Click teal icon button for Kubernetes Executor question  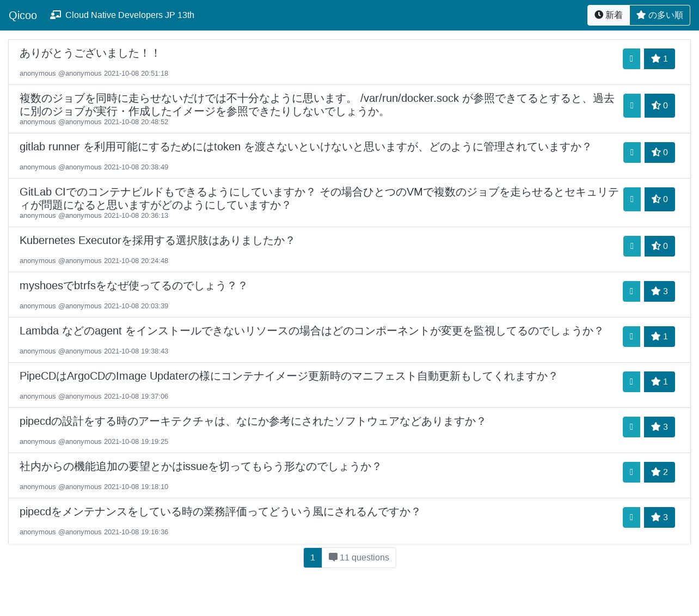pyautogui.click(x=632, y=246)
